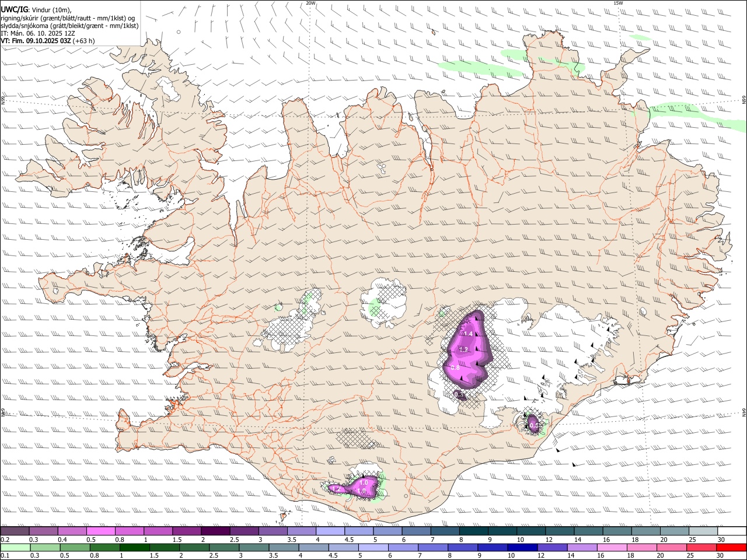Click the "0.2" label in the top legend row
747x560 pixels.
(x=4, y=540)
